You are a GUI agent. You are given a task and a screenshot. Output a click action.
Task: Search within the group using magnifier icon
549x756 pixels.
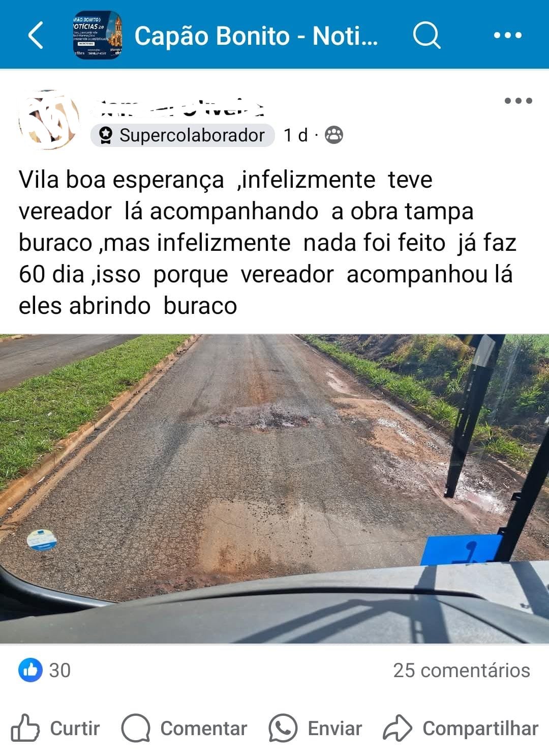pos(426,35)
